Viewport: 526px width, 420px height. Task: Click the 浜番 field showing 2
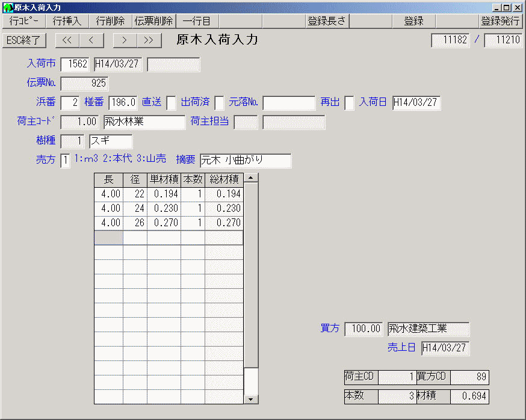70,103
